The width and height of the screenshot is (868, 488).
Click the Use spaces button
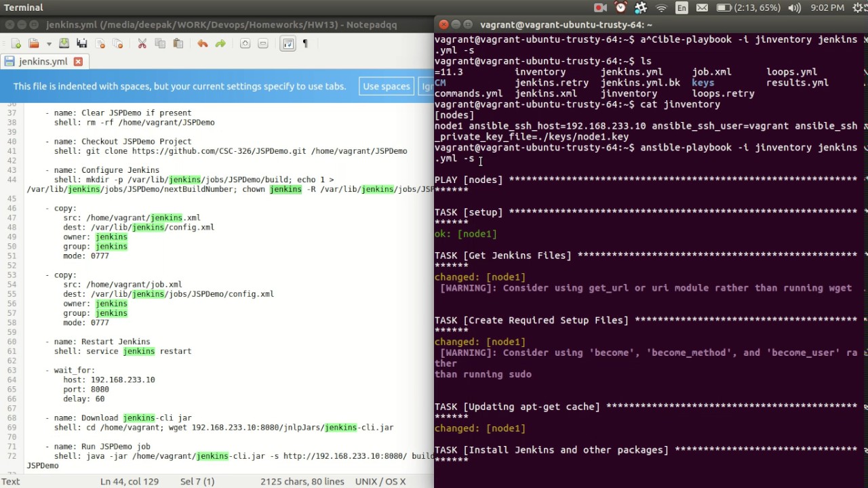click(x=386, y=86)
